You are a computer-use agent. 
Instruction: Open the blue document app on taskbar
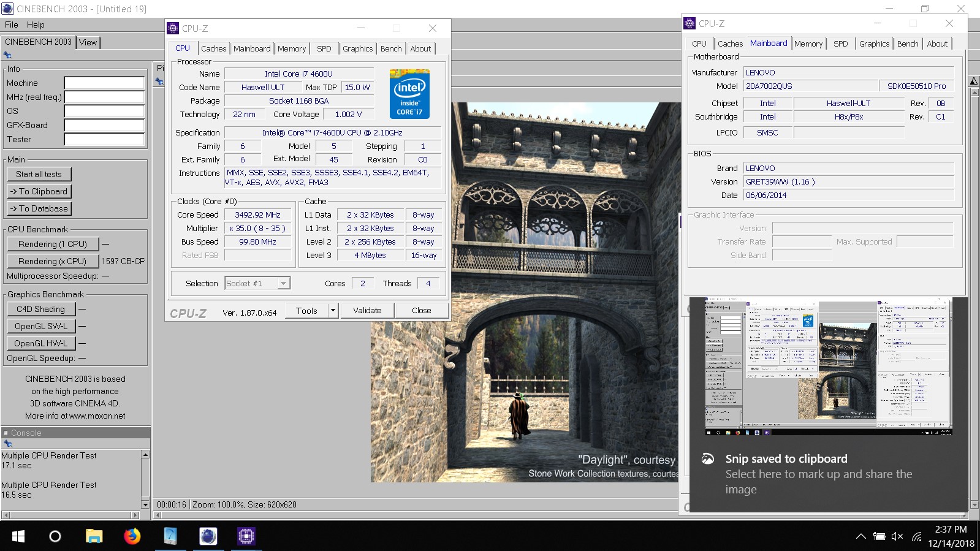pyautogui.click(x=170, y=536)
